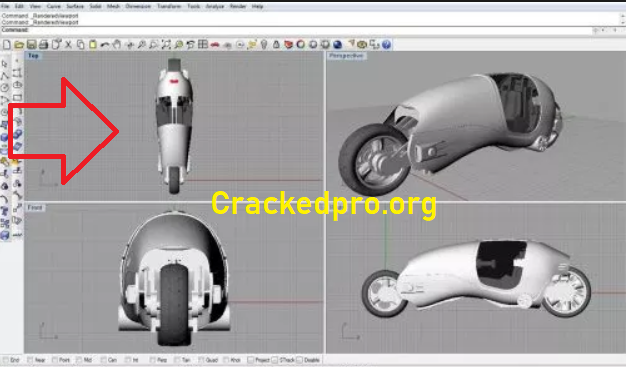The image size is (626, 367).
Task: Open the Perspective viewport title menu
Action: coord(346,56)
